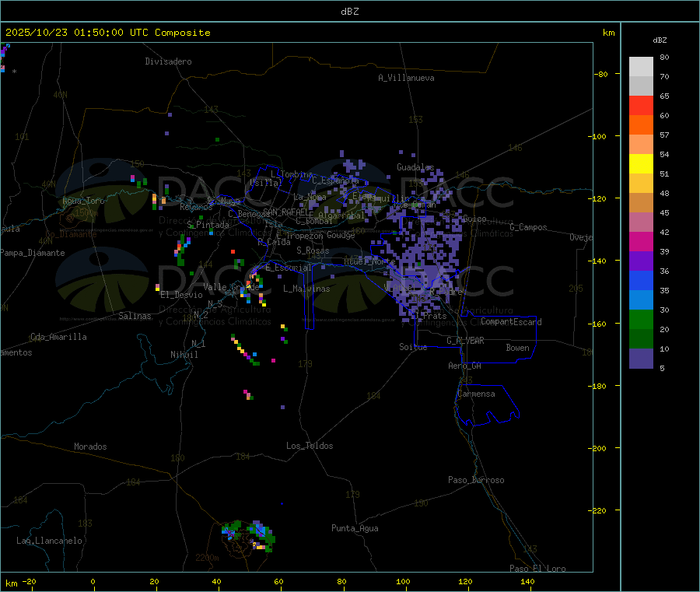Click the dBZ title at top
Screen dimensions: 700x592
(349, 12)
